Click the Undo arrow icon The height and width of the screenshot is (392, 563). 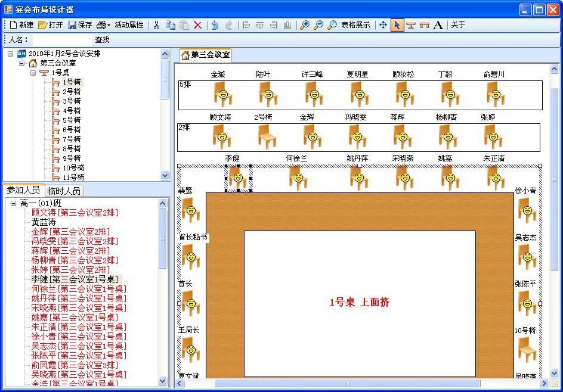pyautogui.click(x=214, y=25)
